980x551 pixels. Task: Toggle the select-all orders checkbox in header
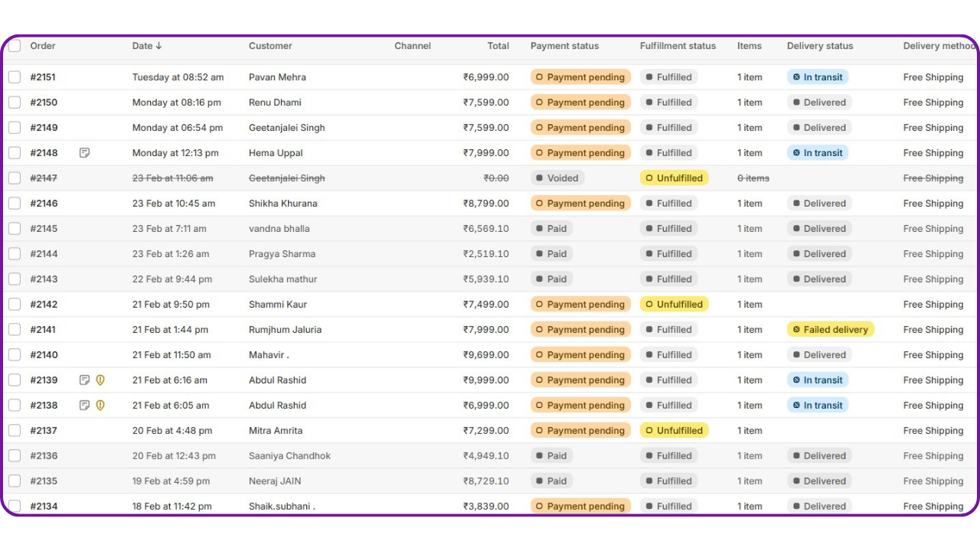coord(15,46)
